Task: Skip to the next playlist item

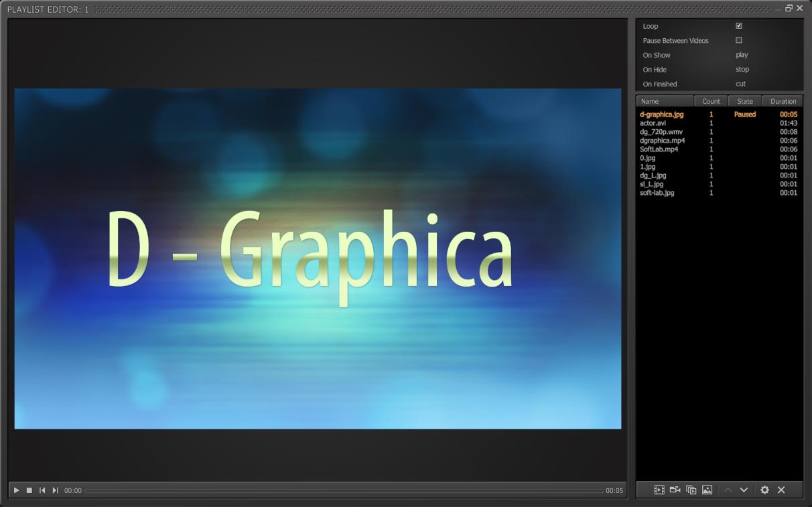Action: pyautogui.click(x=56, y=490)
